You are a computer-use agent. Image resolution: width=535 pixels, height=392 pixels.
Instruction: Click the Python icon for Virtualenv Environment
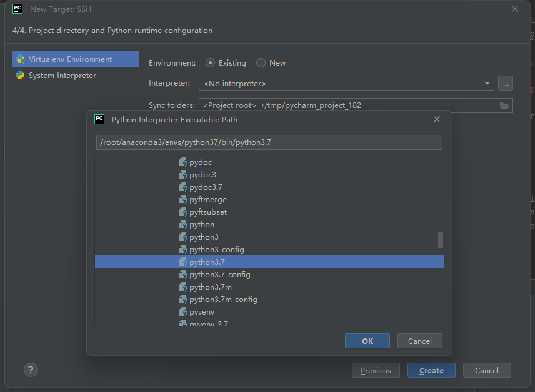tap(20, 59)
